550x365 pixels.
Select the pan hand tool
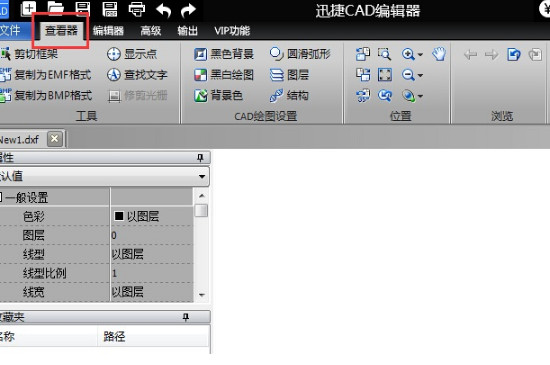[439, 54]
